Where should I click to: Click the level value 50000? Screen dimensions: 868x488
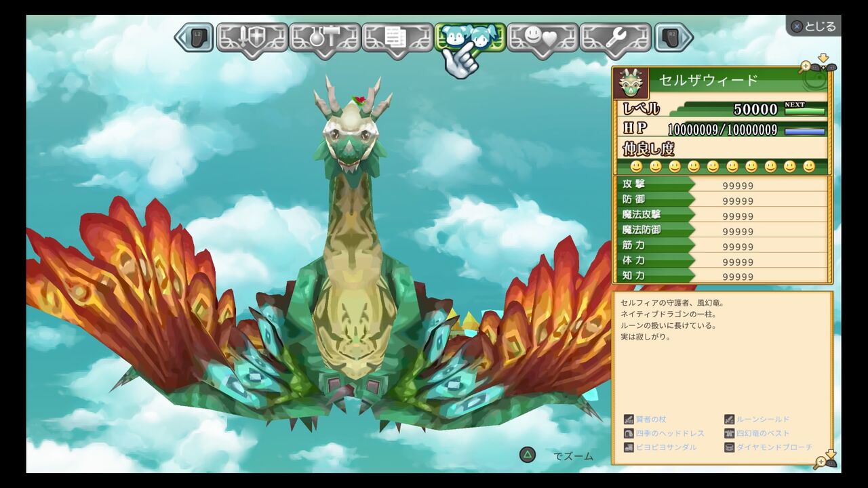point(755,109)
